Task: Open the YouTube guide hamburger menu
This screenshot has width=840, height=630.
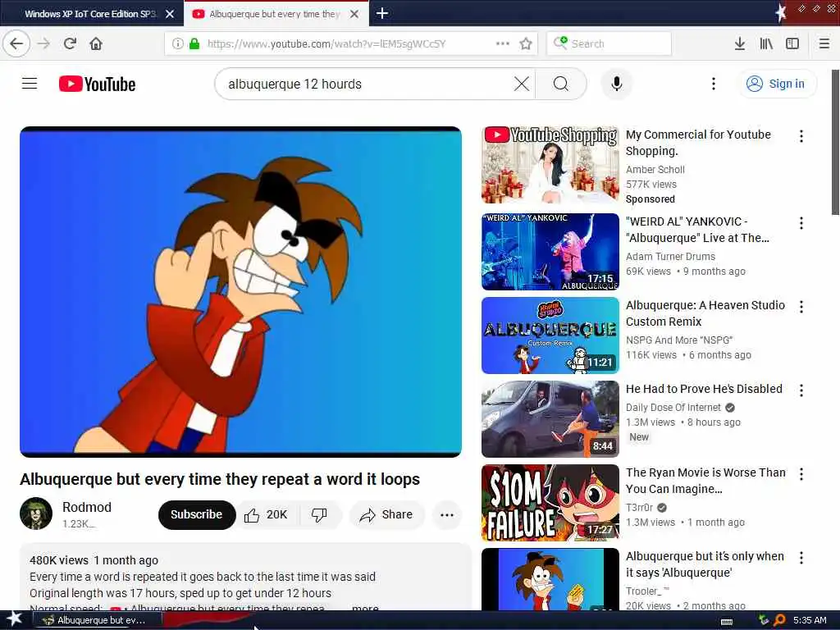Action: (x=30, y=84)
